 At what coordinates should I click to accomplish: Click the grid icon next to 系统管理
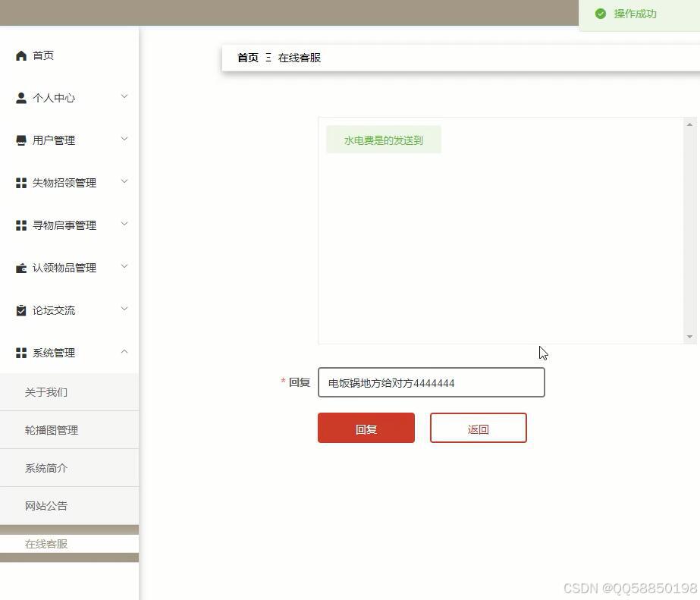pyautogui.click(x=20, y=352)
